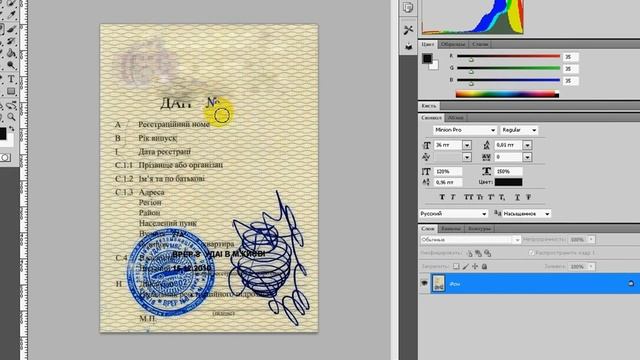Image resolution: width=640 pixels, height=360 pixels.
Task: Open the Minion Pro font dropdown
Action: pos(465,130)
